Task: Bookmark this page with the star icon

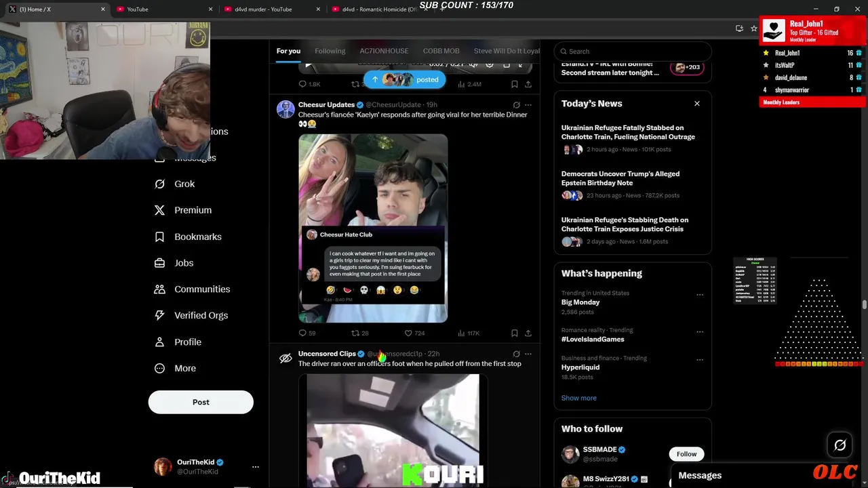Action: pos(753,28)
